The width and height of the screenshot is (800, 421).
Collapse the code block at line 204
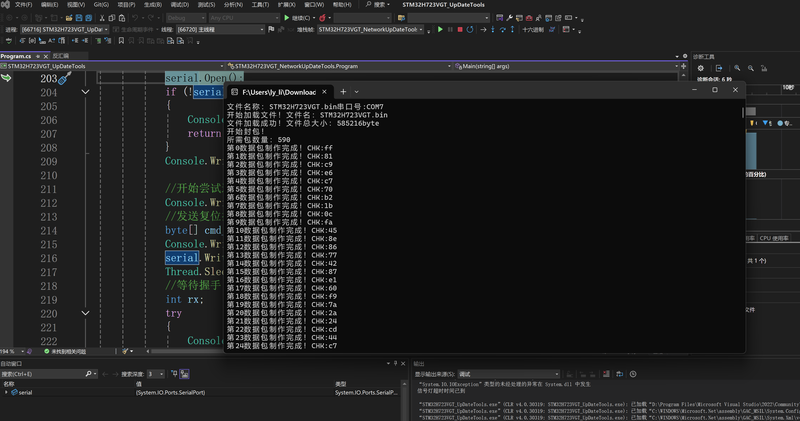pyautogui.click(x=85, y=92)
